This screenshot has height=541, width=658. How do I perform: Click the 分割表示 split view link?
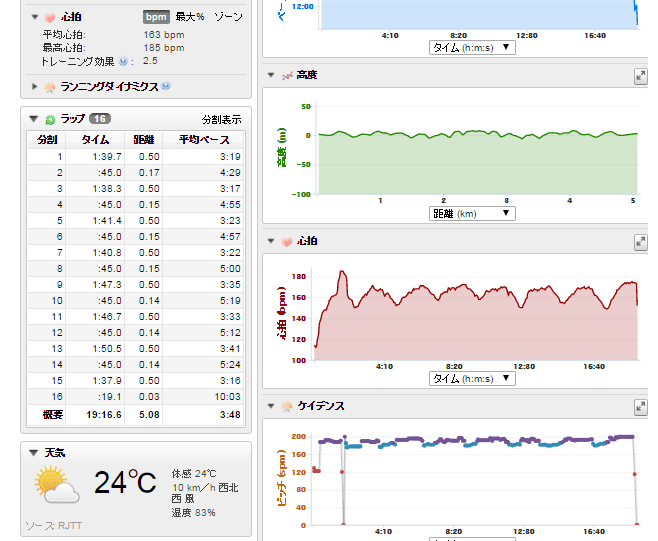(221, 119)
